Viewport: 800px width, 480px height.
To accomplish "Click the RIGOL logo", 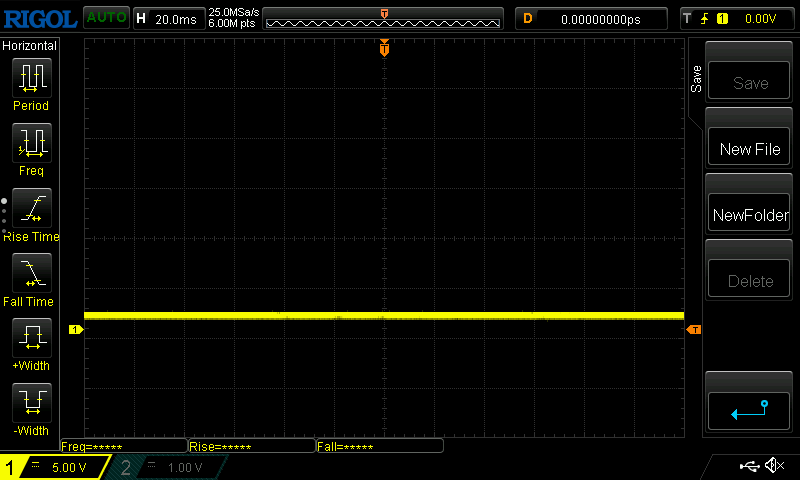I will point(40,19).
